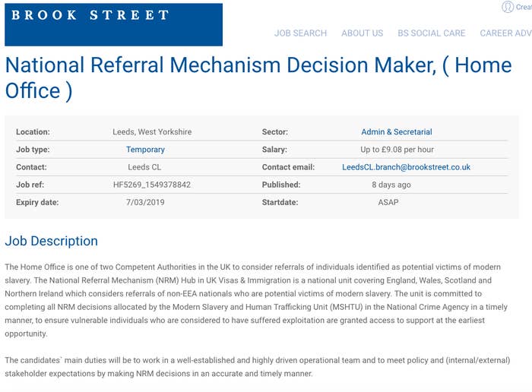The image size is (532, 392).
Task: Open the ABOUT US menu item
Action: [x=362, y=33]
